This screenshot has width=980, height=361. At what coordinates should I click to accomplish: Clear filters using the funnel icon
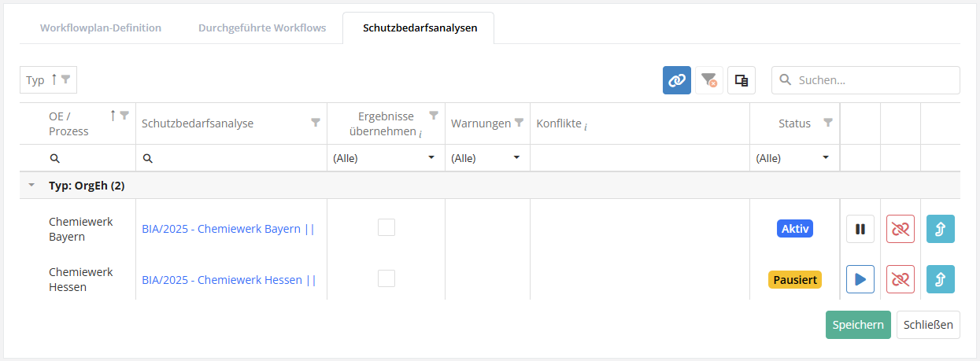[x=709, y=80]
